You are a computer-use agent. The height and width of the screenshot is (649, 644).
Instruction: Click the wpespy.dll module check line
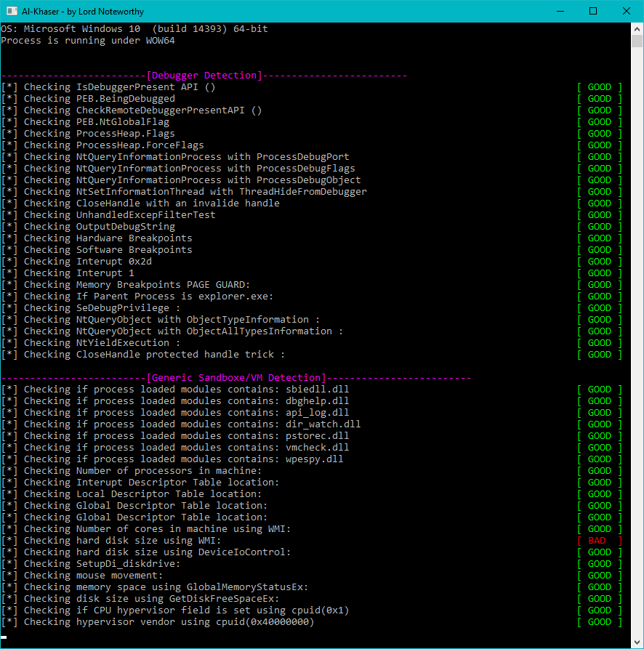pos(172,459)
